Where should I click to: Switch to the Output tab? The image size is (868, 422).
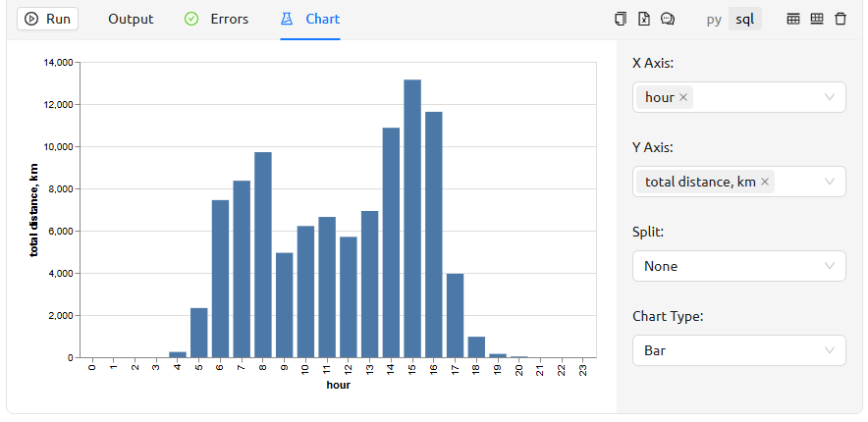(x=131, y=19)
